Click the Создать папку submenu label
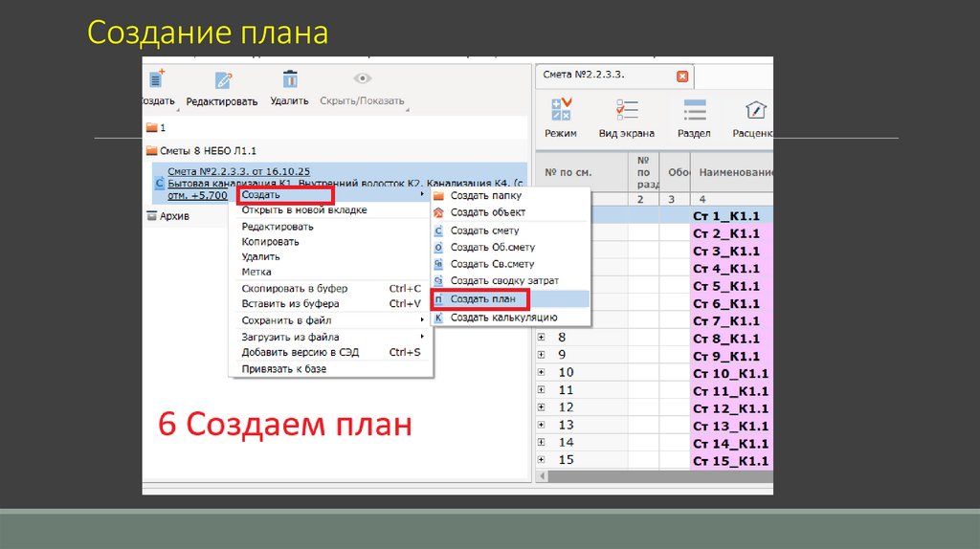 tap(485, 195)
